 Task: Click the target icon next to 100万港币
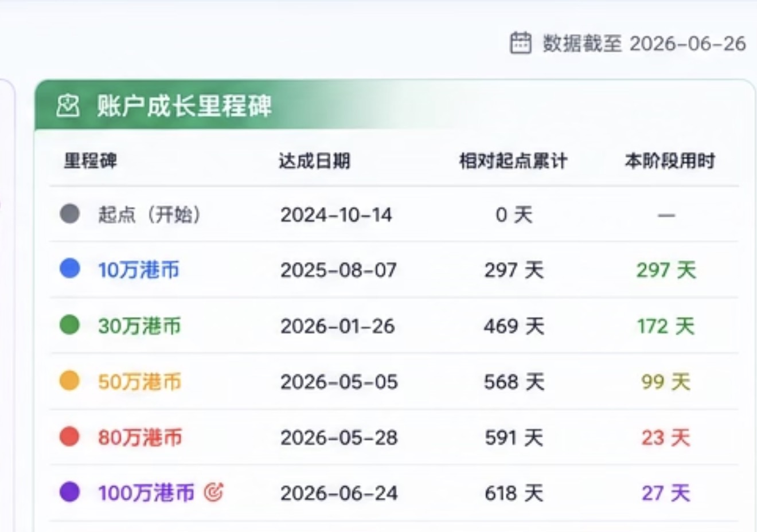(213, 492)
